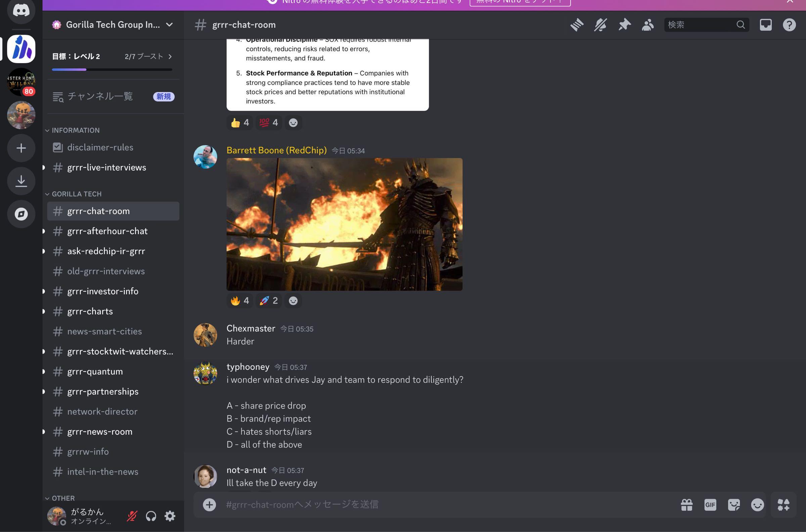Viewport: 806px width, 532px height.
Task: Toggle the member list icon
Action: [x=647, y=25]
